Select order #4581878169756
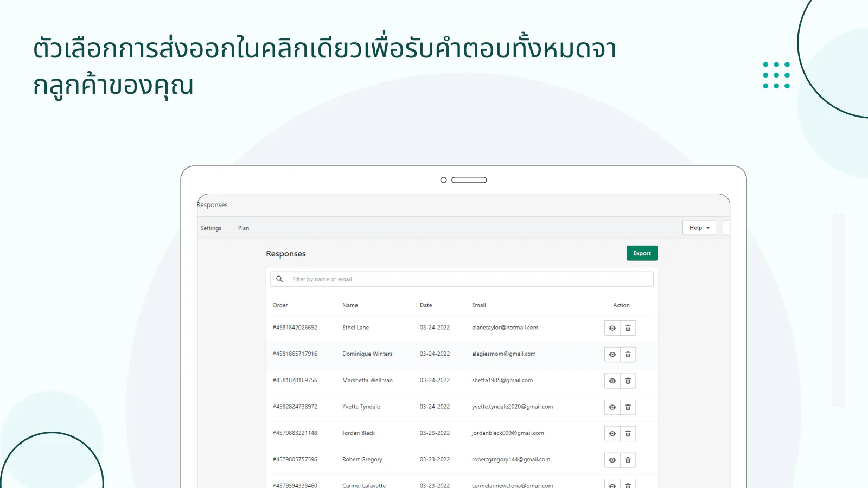The width and height of the screenshot is (868, 488). click(x=295, y=381)
